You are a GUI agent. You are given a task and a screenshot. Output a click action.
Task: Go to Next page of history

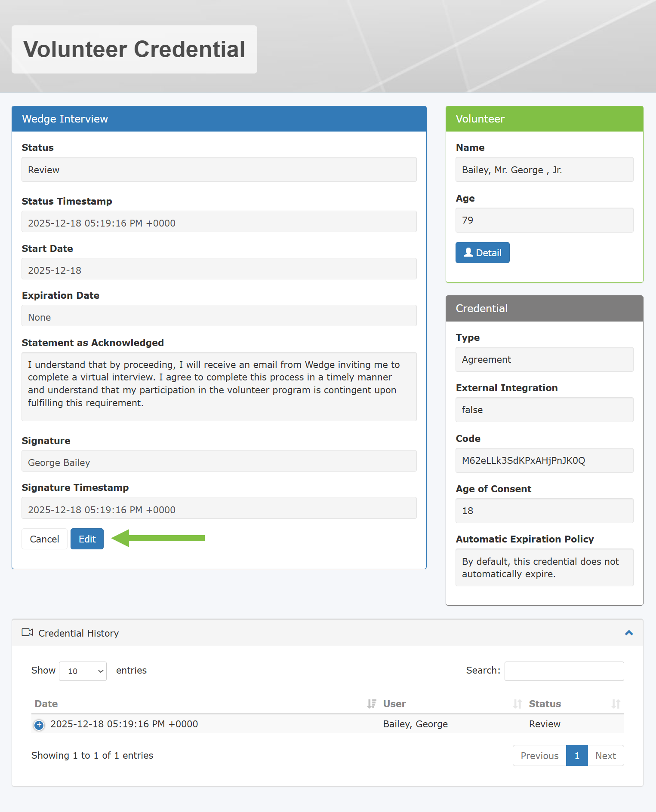click(x=606, y=755)
